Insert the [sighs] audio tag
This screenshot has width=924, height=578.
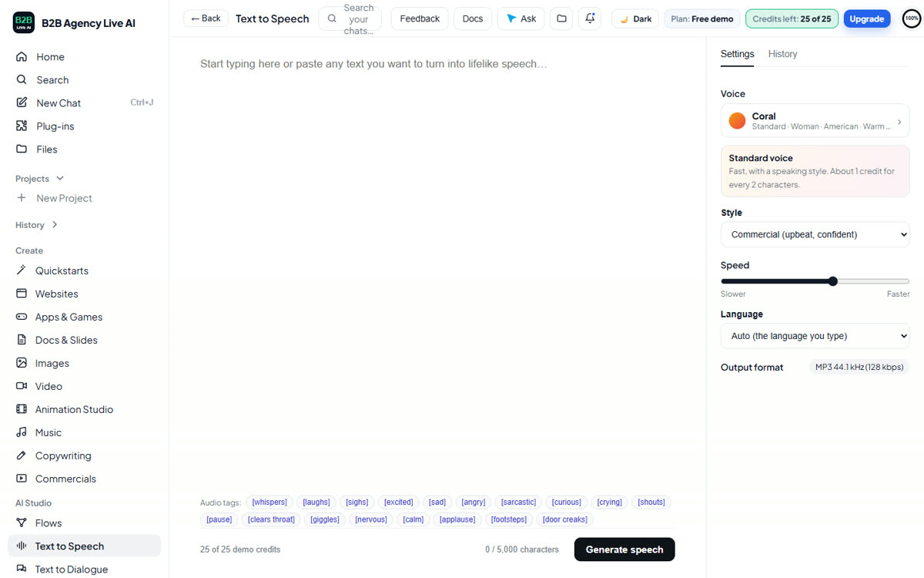point(357,502)
